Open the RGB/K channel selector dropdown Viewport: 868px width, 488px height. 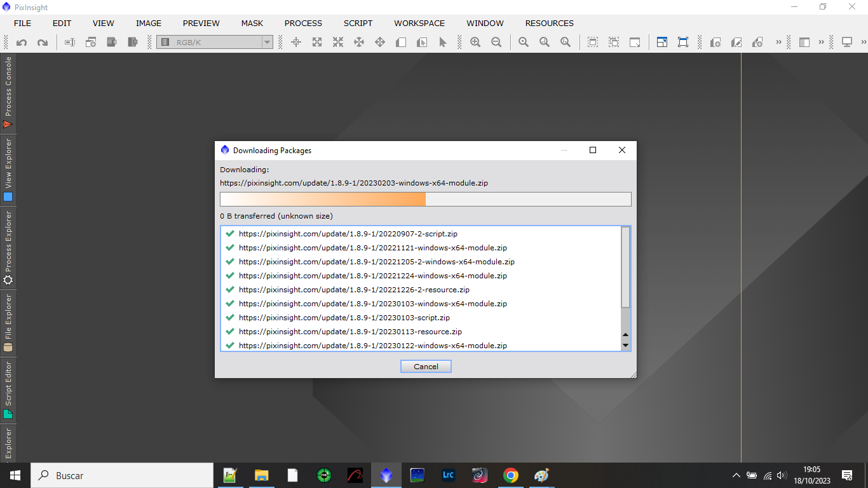pos(215,42)
